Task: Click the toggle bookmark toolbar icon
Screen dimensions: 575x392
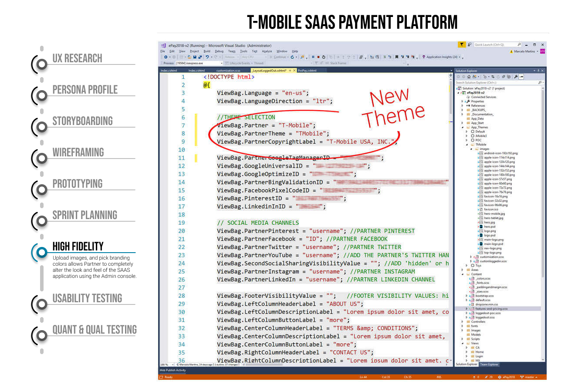Action: pyautogui.click(x=397, y=57)
